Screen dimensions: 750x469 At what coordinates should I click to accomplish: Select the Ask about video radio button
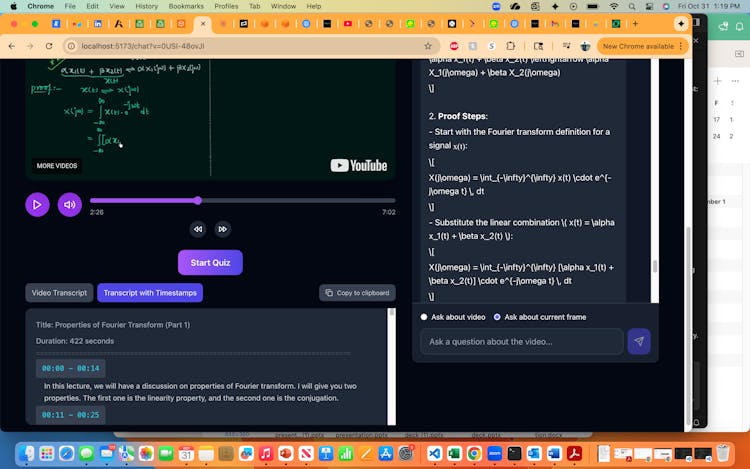point(424,317)
